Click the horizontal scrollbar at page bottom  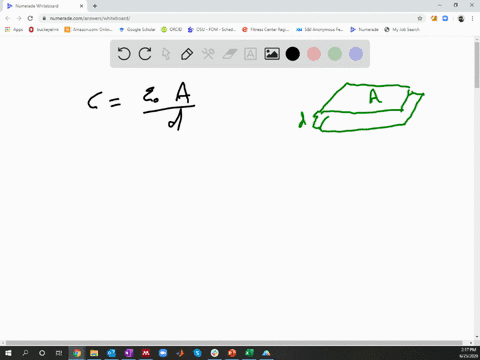click(234, 343)
